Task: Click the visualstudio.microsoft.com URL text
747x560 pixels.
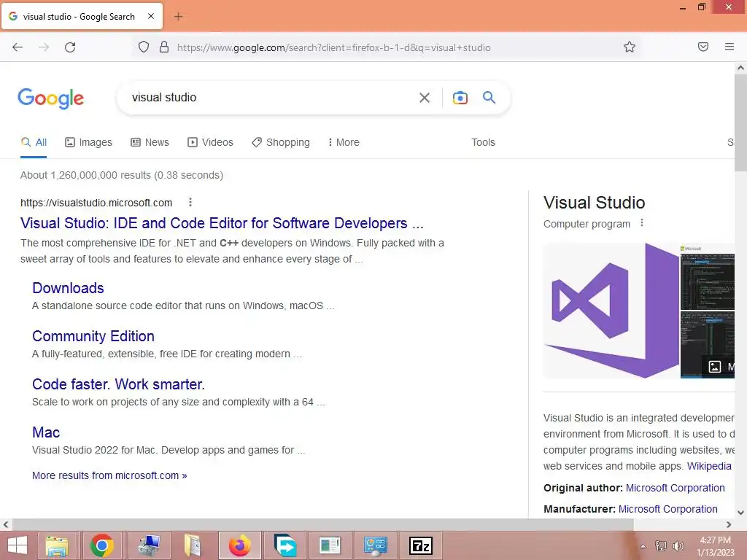Action: [96, 203]
